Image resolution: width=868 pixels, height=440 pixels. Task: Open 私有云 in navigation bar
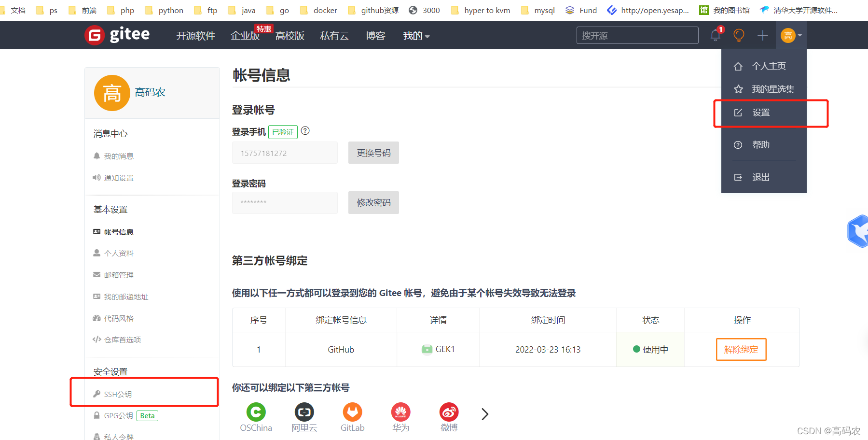point(334,36)
